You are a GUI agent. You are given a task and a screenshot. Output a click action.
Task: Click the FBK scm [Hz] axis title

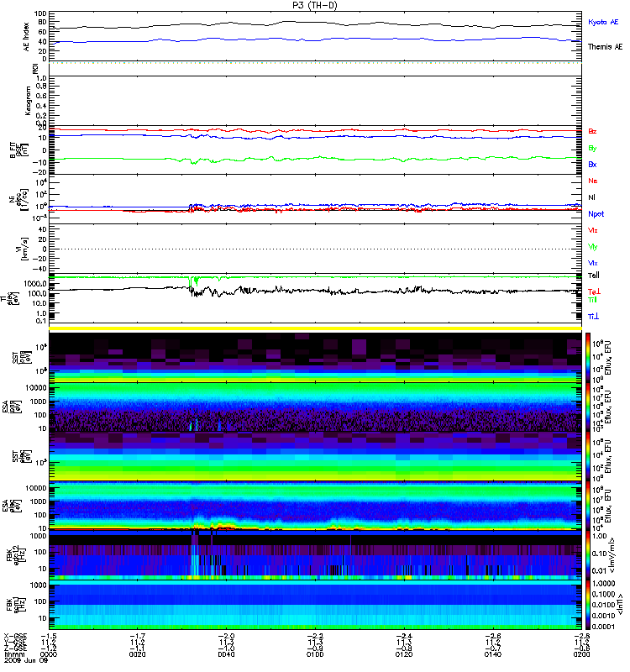pos(16,604)
